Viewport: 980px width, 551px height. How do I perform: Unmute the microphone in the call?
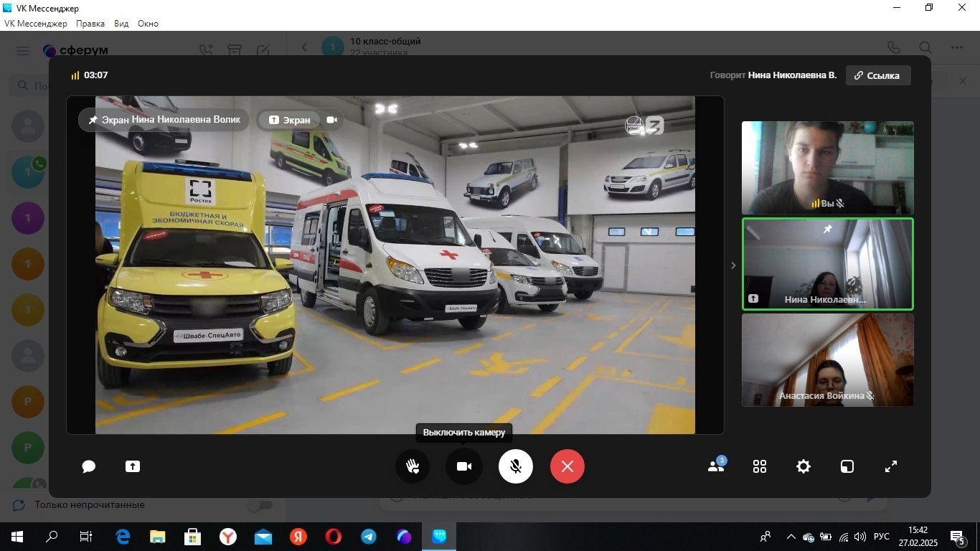tap(516, 466)
